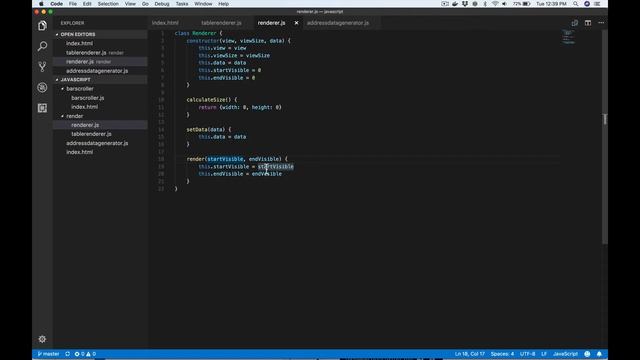Open the Source Control view
This screenshot has width=640, height=360.
[42, 67]
